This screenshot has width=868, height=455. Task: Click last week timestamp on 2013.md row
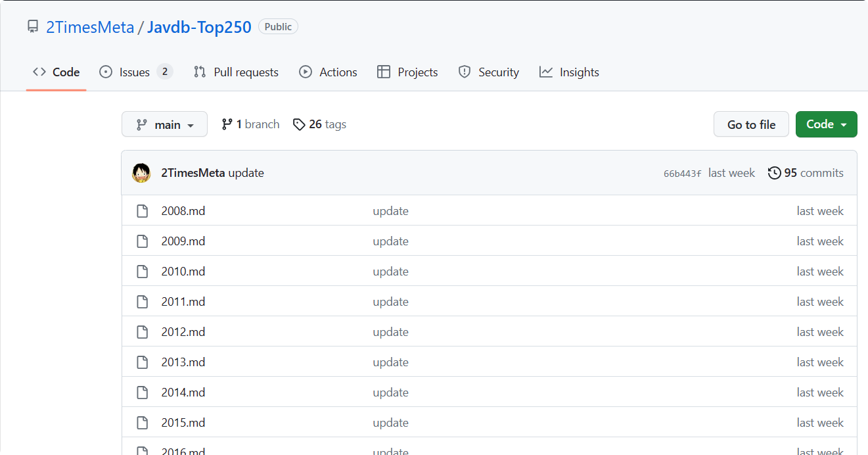coord(820,362)
